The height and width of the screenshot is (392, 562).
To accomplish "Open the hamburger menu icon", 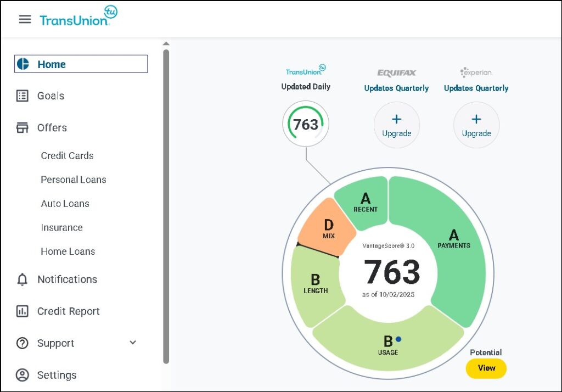I will 25,19.
